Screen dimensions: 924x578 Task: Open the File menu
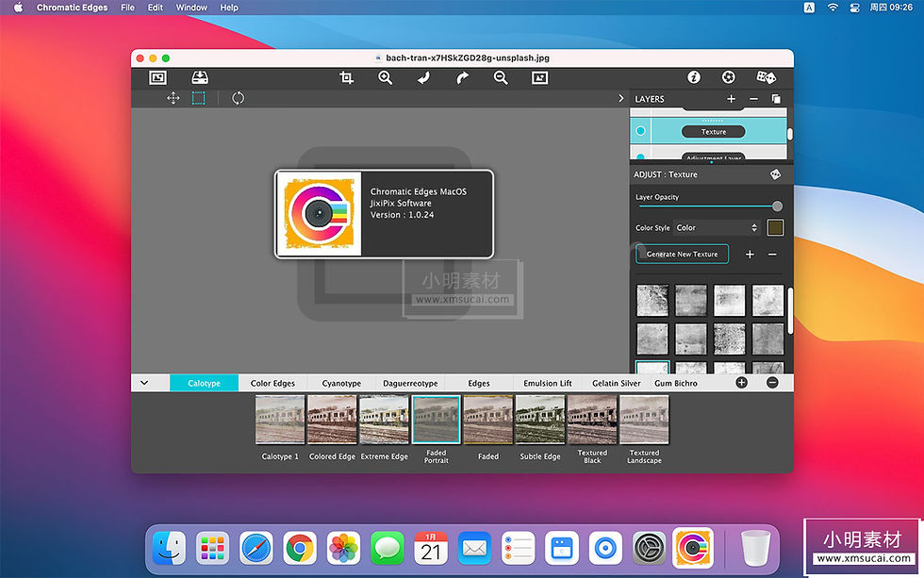click(127, 8)
